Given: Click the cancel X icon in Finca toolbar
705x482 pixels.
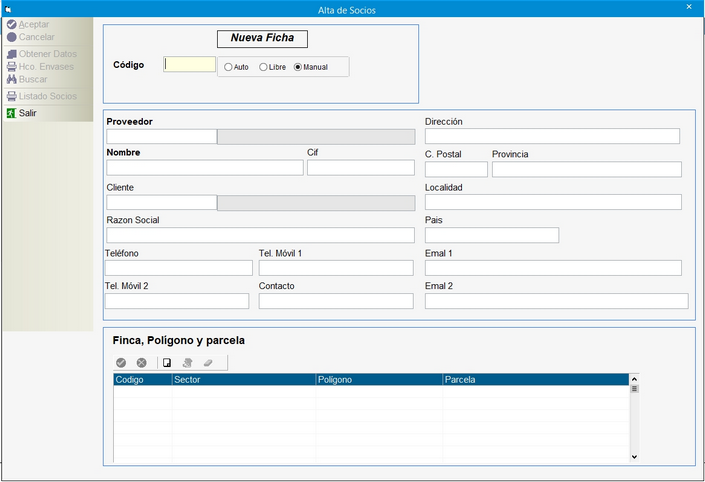Looking at the screenshot, I should point(142,362).
